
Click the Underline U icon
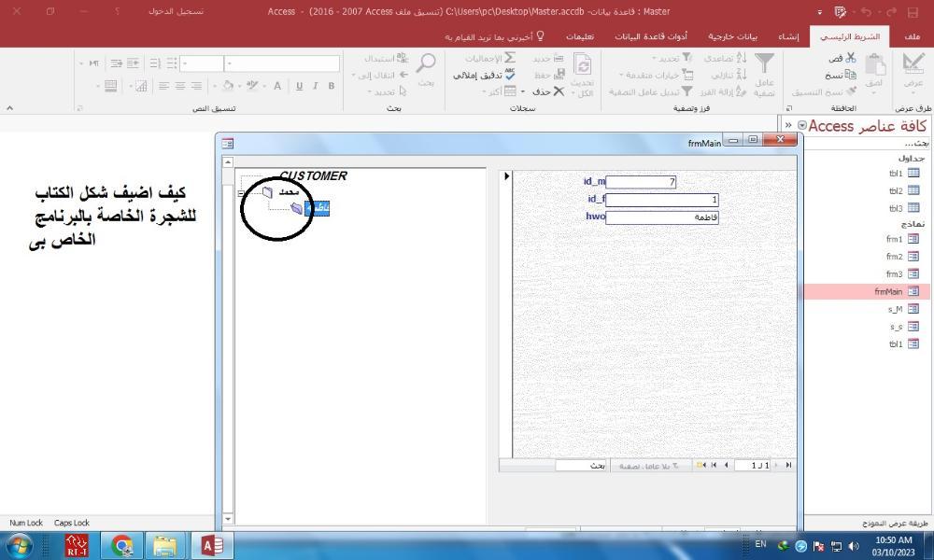(x=299, y=86)
